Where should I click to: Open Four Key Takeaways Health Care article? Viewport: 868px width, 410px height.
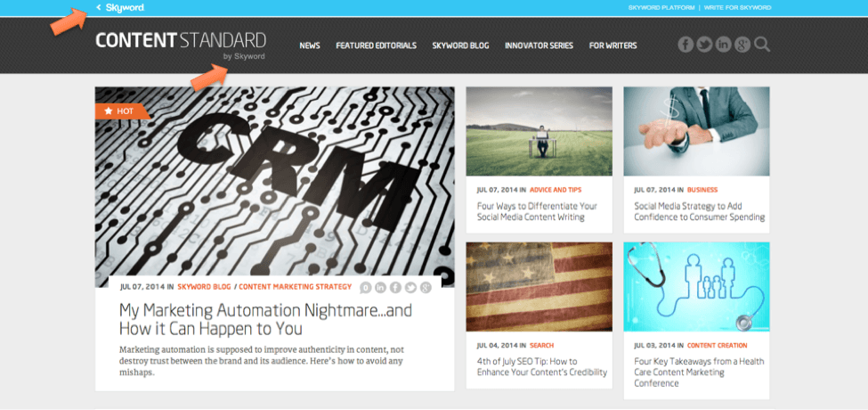point(699,373)
